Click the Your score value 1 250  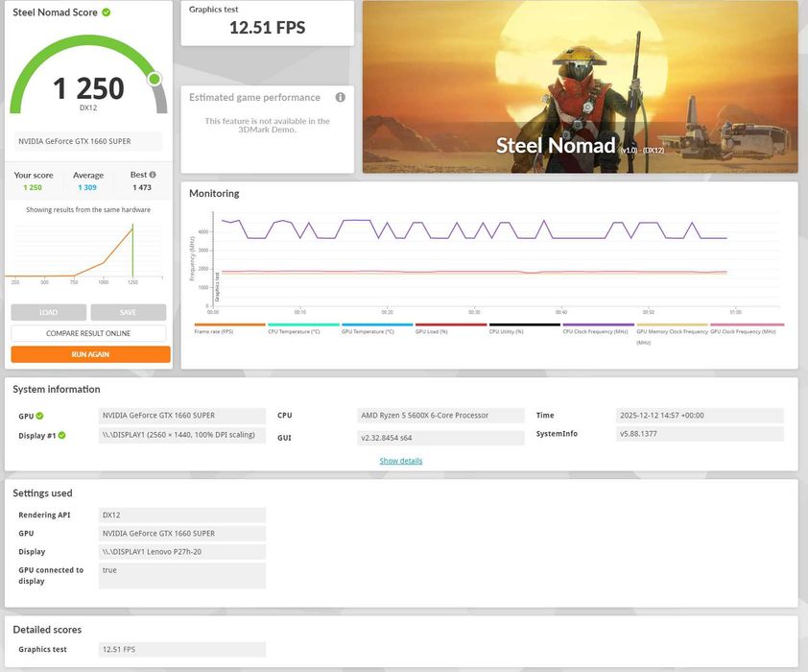point(33,187)
